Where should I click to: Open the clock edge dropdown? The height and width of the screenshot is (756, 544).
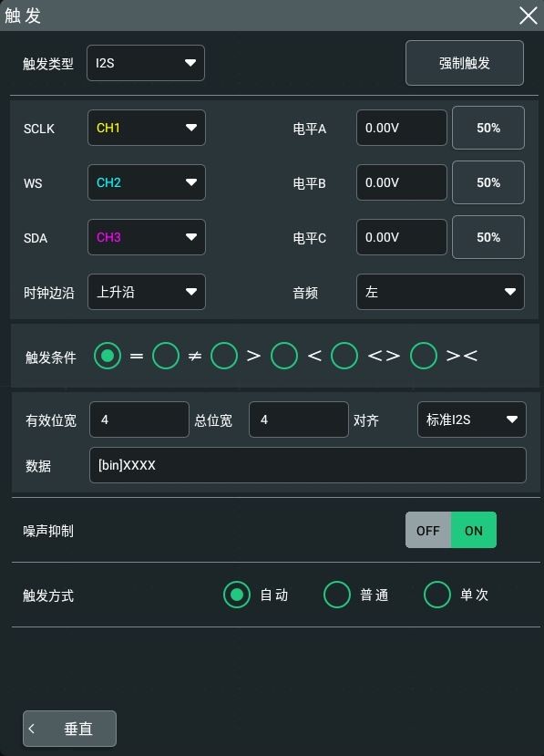[147, 292]
